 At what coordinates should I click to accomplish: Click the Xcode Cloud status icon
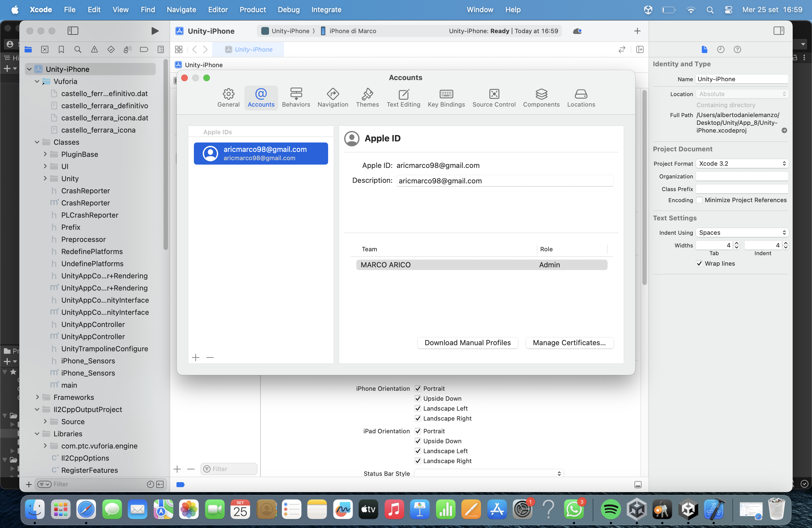pos(577,31)
